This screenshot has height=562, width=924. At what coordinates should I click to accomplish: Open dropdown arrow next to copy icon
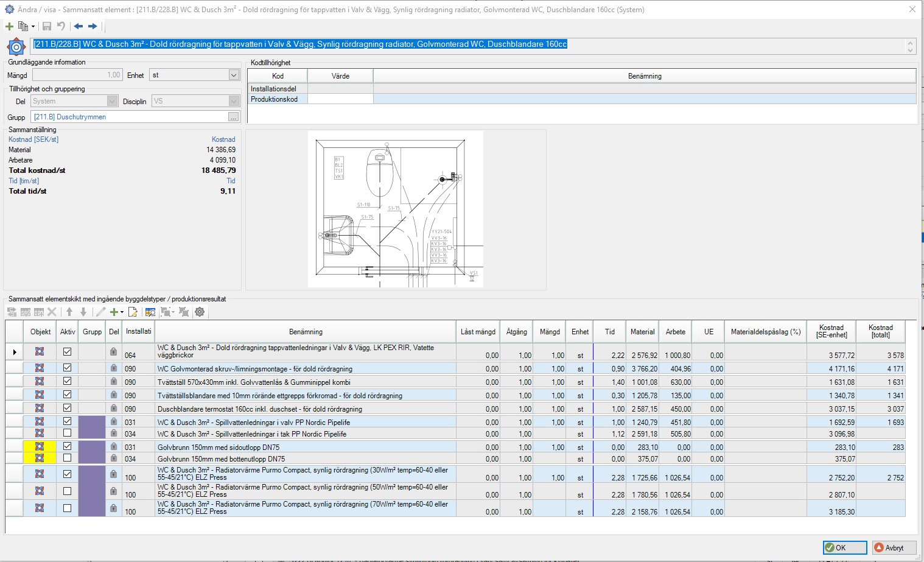(x=33, y=27)
